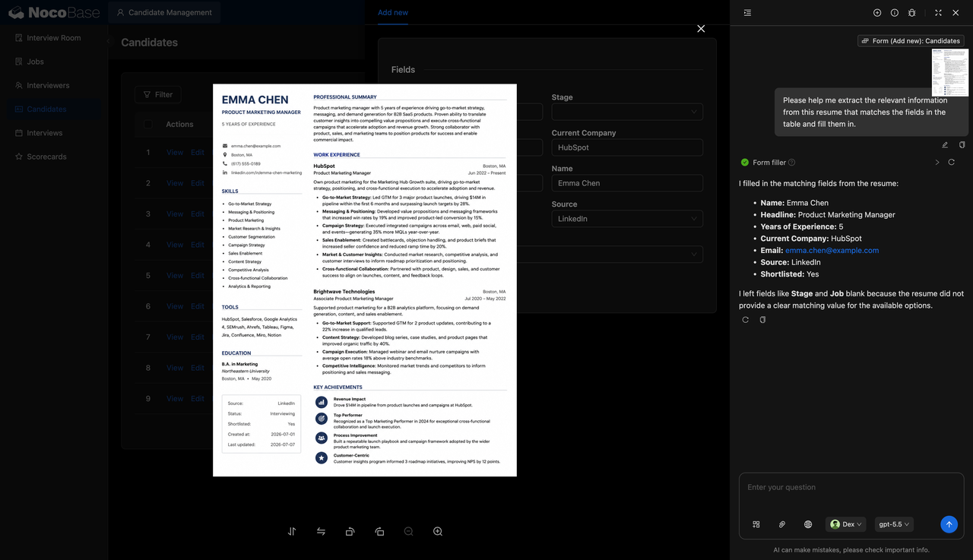Click the Interview Room calendar icon

click(x=19, y=38)
